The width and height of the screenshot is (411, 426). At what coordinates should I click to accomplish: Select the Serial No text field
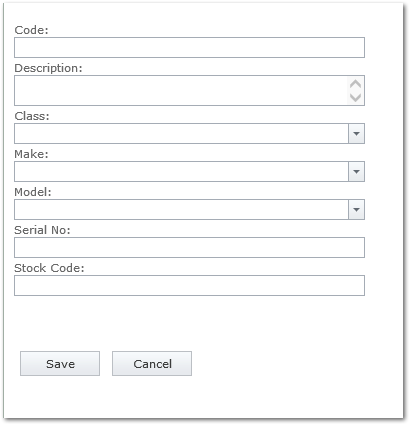pos(189,247)
